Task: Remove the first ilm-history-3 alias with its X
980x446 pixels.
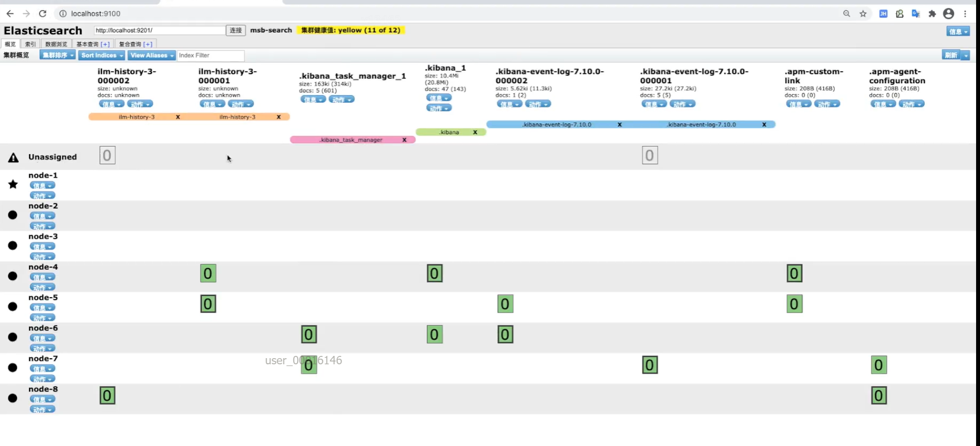Action: 178,117
